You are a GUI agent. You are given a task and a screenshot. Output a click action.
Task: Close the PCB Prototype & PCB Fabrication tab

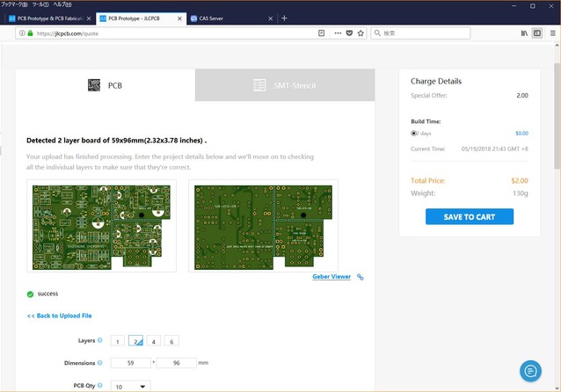click(x=89, y=18)
